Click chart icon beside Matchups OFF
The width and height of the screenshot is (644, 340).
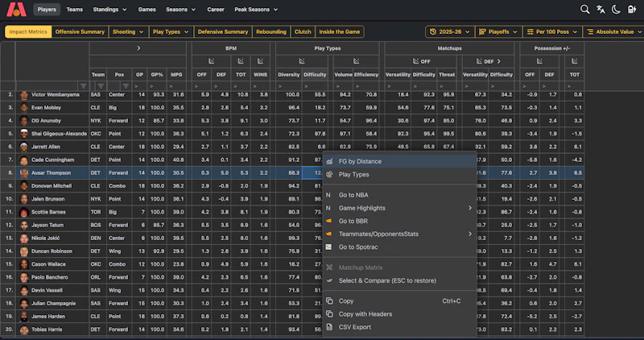(416, 61)
